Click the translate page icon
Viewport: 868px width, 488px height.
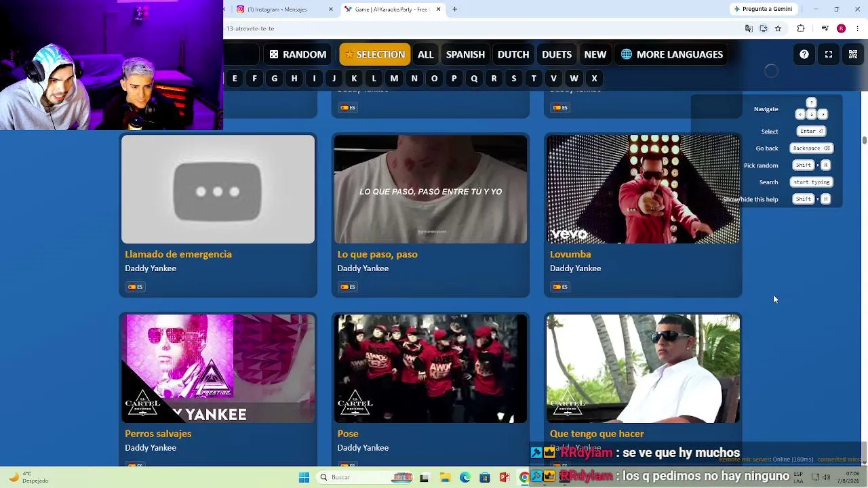point(749,28)
